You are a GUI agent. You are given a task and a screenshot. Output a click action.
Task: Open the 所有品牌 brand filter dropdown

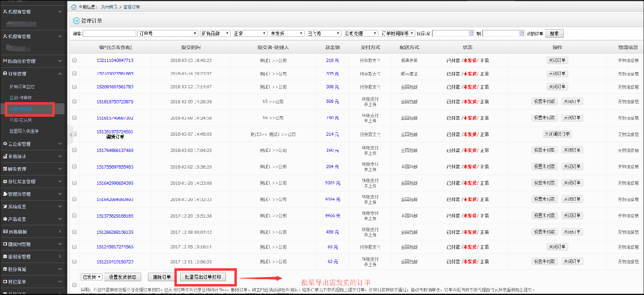[215, 34]
